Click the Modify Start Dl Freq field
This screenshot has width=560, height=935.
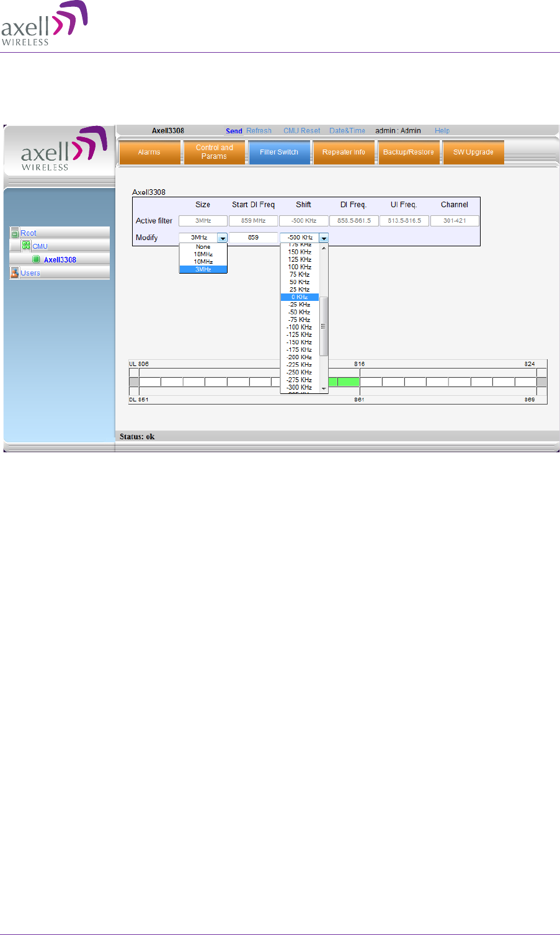[x=253, y=238]
